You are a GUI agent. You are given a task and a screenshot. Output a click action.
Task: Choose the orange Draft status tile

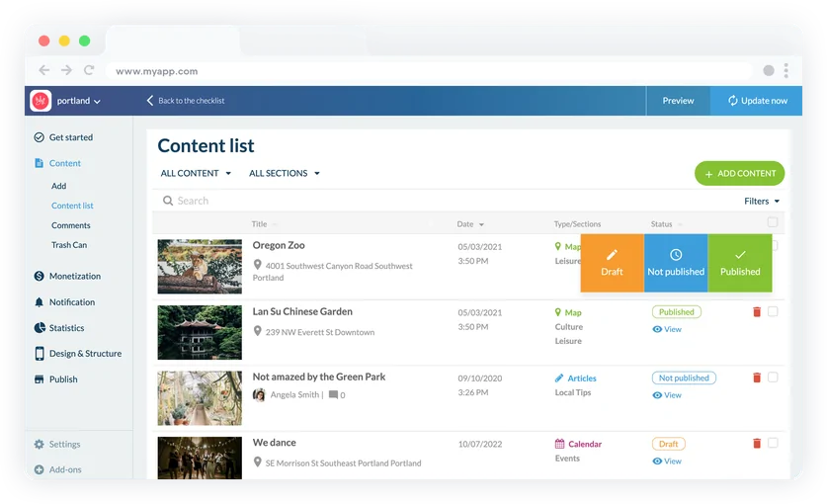pyautogui.click(x=612, y=263)
